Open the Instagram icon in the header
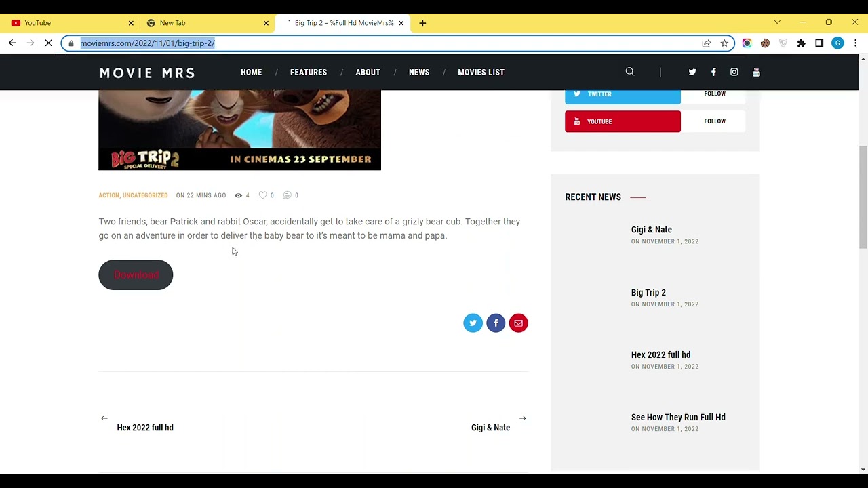868x488 pixels. pos(734,72)
